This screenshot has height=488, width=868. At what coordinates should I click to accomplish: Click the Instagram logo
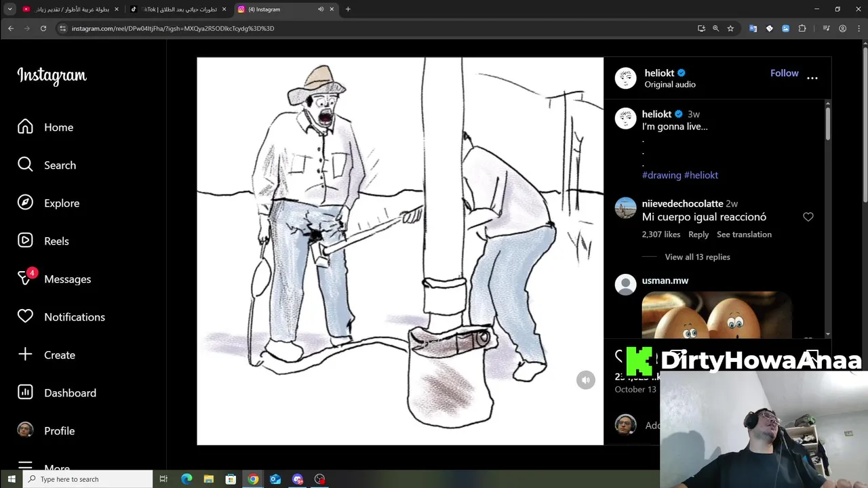point(52,75)
